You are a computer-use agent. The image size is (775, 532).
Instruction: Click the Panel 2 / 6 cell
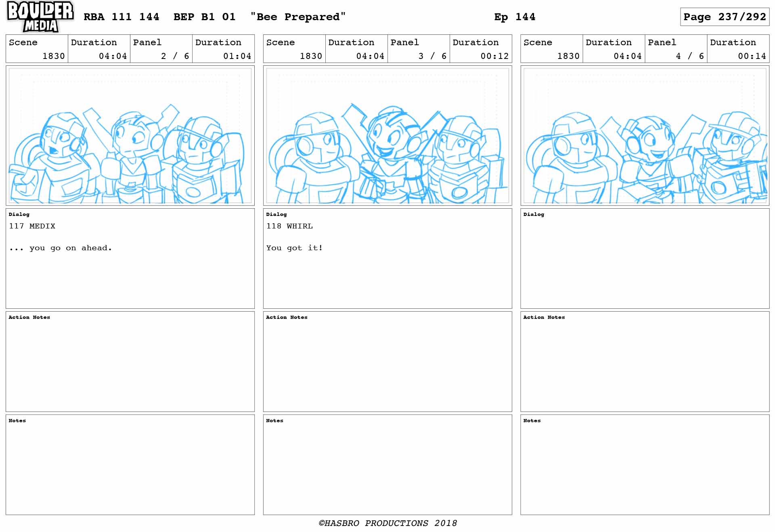[x=161, y=49]
